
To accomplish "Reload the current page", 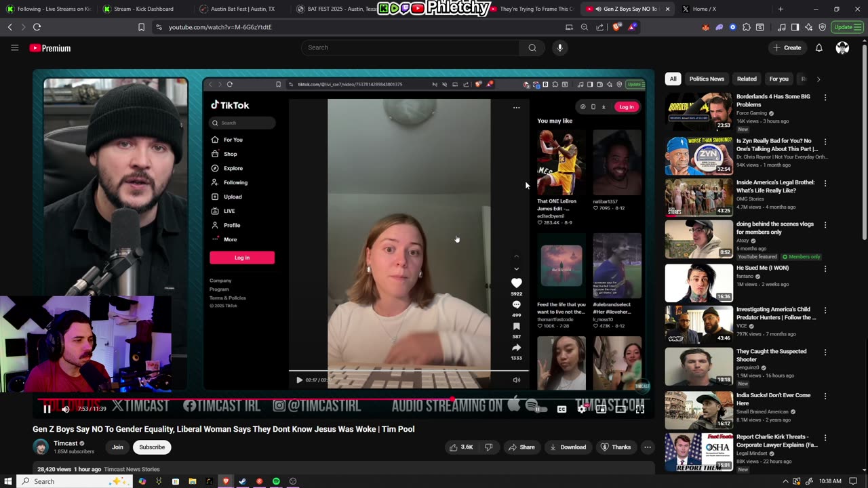I will 37,27.
